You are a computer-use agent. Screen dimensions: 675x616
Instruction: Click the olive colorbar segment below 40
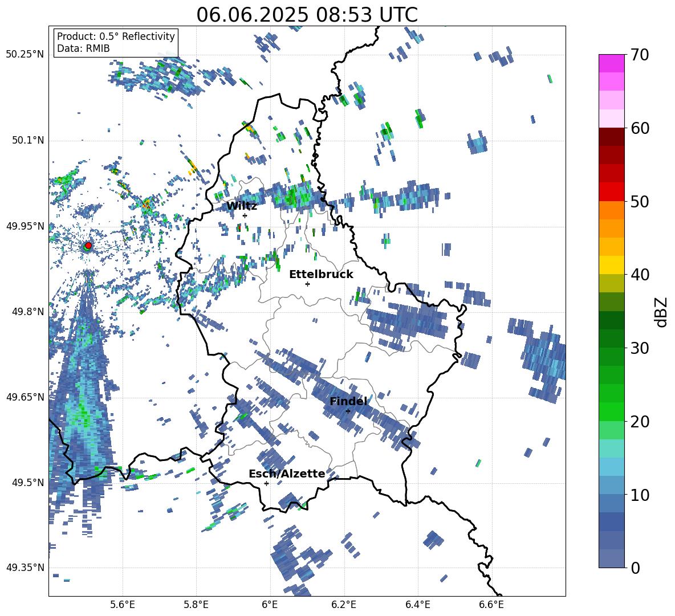tap(611, 283)
